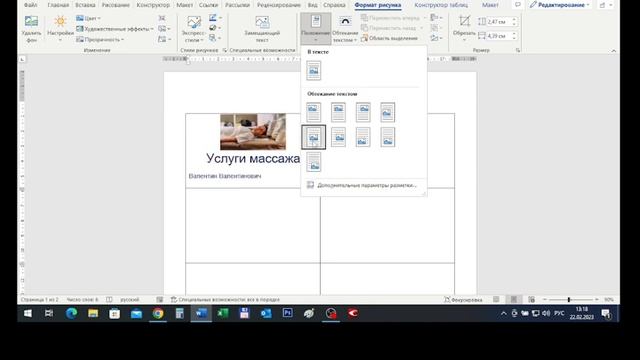Viewport: 640px width, 360px height.
Task: Collapse the Position (Положение) dropdown button
Action: pos(316,28)
